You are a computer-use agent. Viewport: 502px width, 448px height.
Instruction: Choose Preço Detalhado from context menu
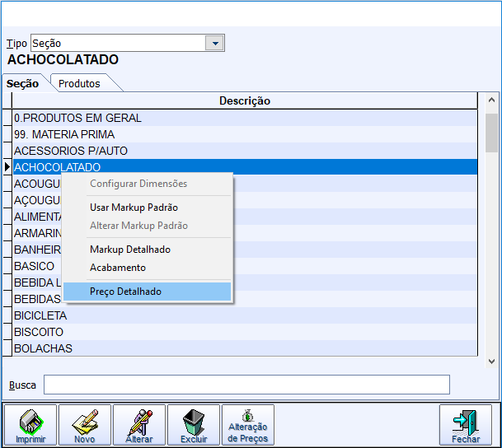tap(125, 292)
